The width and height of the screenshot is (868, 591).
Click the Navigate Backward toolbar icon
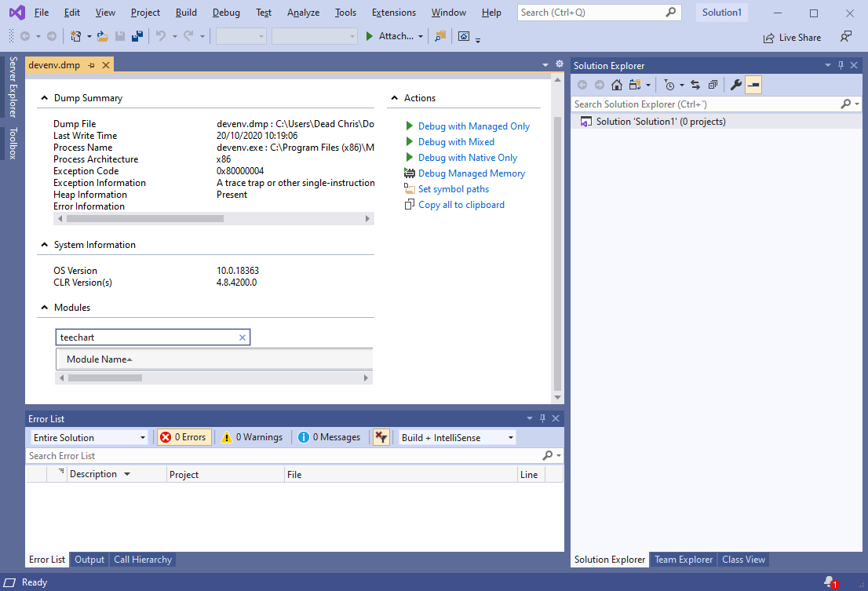25,37
